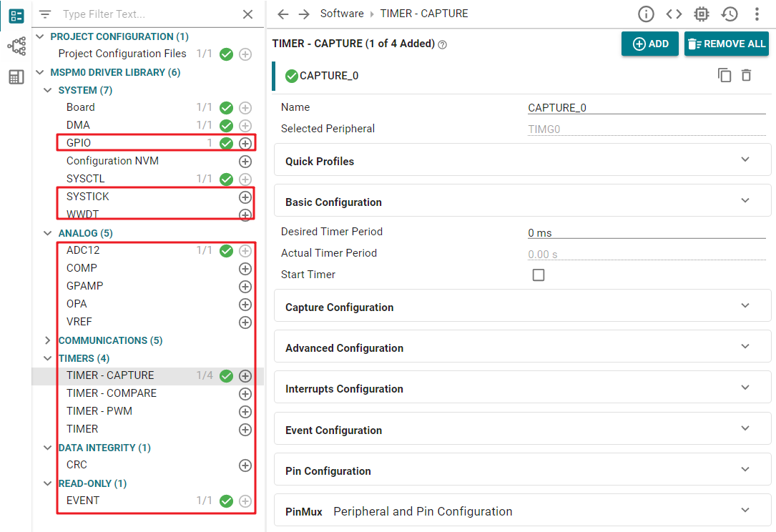The image size is (776, 532).
Task: Delete the CAPTURE_0 instance with trash icon
Action: (x=746, y=75)
